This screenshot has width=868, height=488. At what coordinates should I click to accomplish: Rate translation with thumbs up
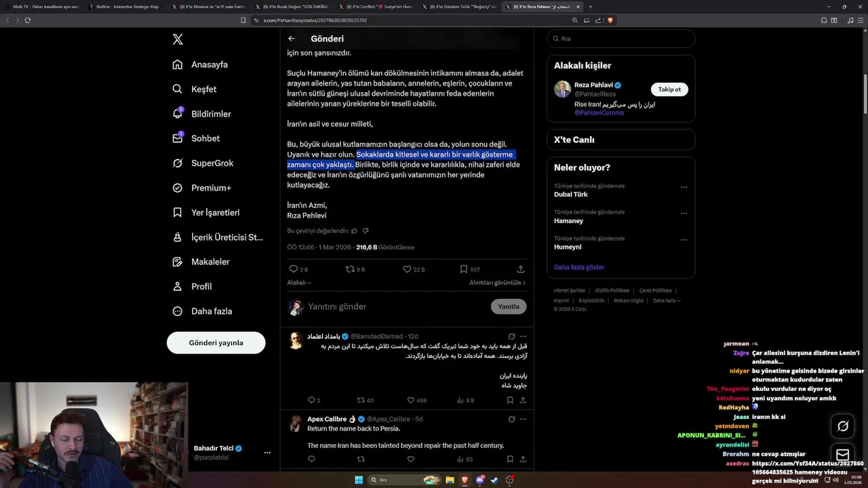point(355,231)
